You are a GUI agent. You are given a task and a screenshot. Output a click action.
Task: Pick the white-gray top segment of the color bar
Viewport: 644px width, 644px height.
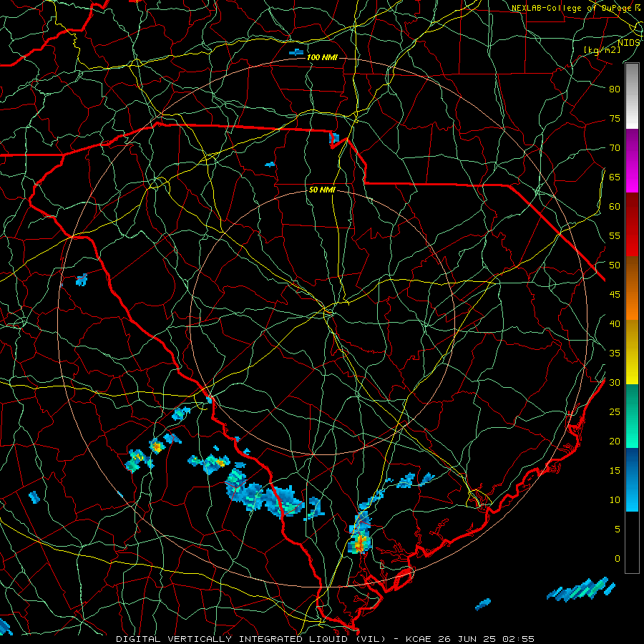click(x=632, y=97)
